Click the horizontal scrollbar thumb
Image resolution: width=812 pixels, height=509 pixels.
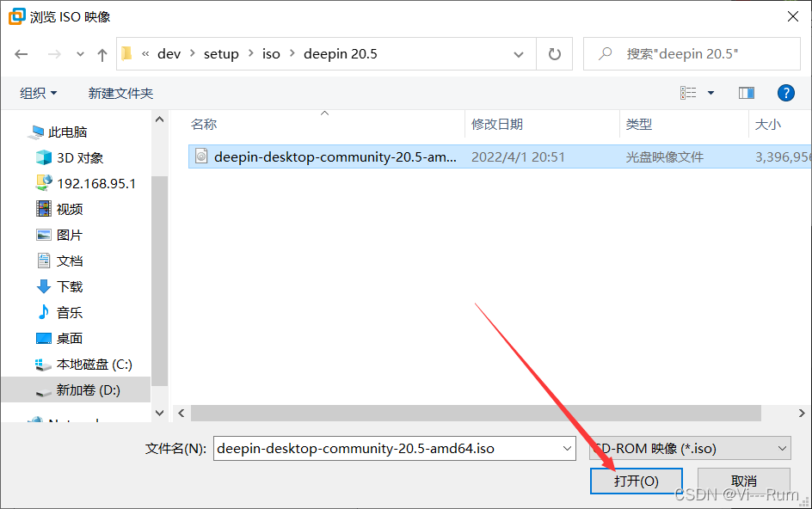476,414
